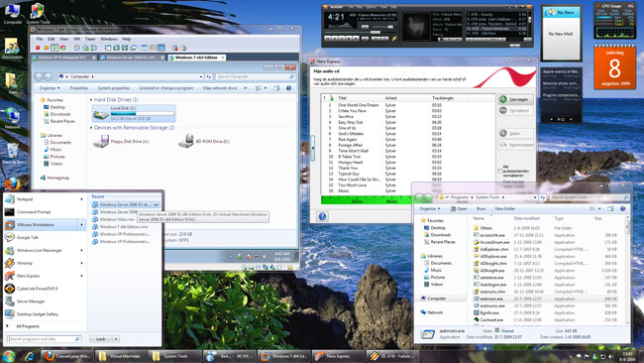The width and height of the screenshot is (644, 363).
Task: Switch to the Windows XP Professional SP3 tab
Action: [x=64, y=58]
